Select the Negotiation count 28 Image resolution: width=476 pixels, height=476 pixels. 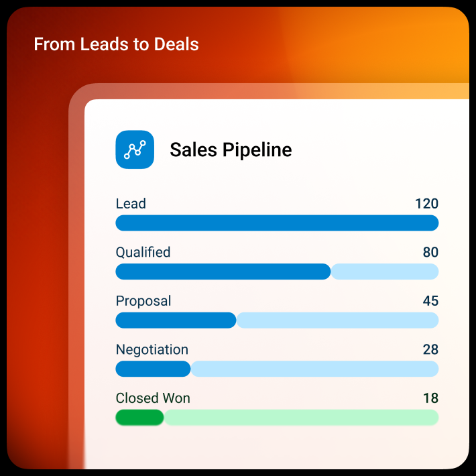(430, 349)
